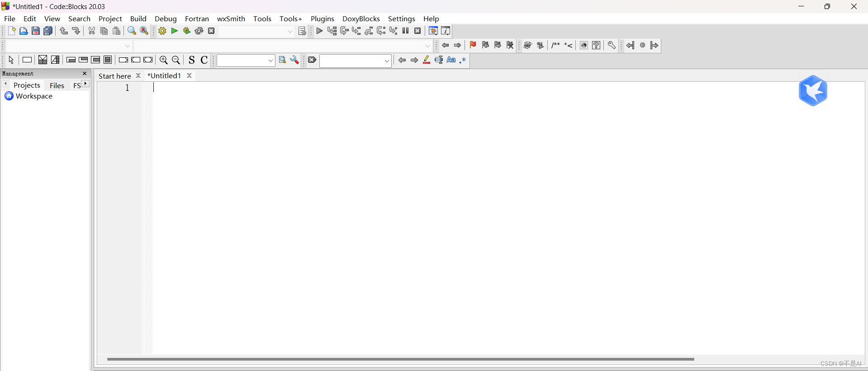Clear the incremental search field
This screenshot has width=868, height=371.
point(312,60)
